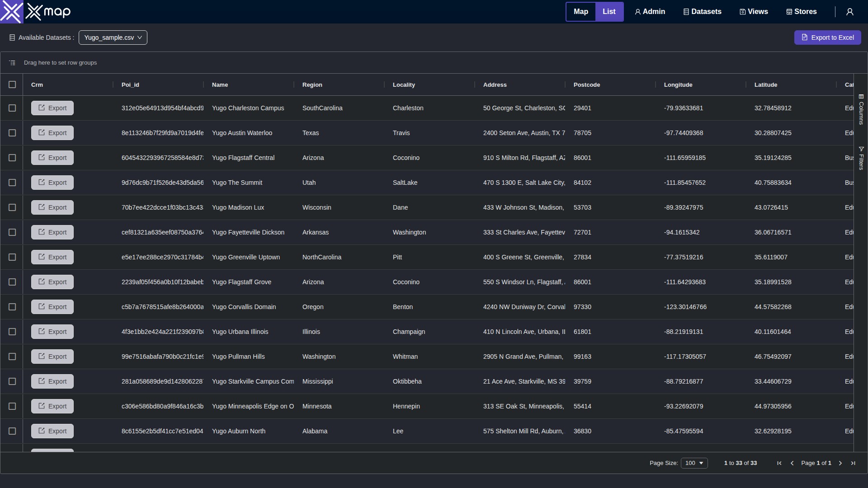Export the Yugo Greenville Uptown row

click(52, 257)
